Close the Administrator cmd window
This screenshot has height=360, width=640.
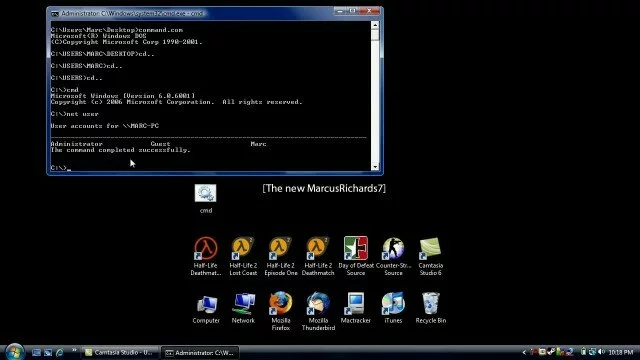coord(369,11)
